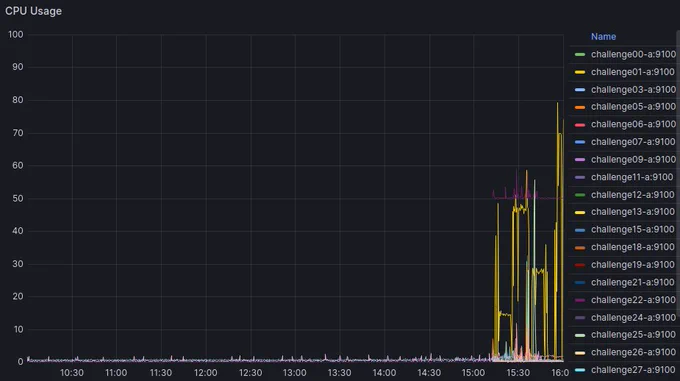The image size is (680, 381).
Task: Click the 14:30 time axis label
Action: click(429, 373)
